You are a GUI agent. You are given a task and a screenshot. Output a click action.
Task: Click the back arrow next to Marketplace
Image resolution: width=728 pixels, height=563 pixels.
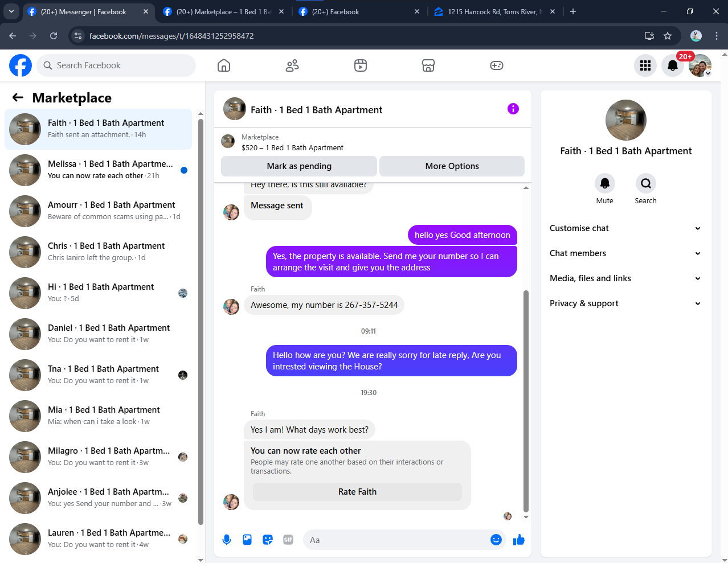(x=18, y=97)
